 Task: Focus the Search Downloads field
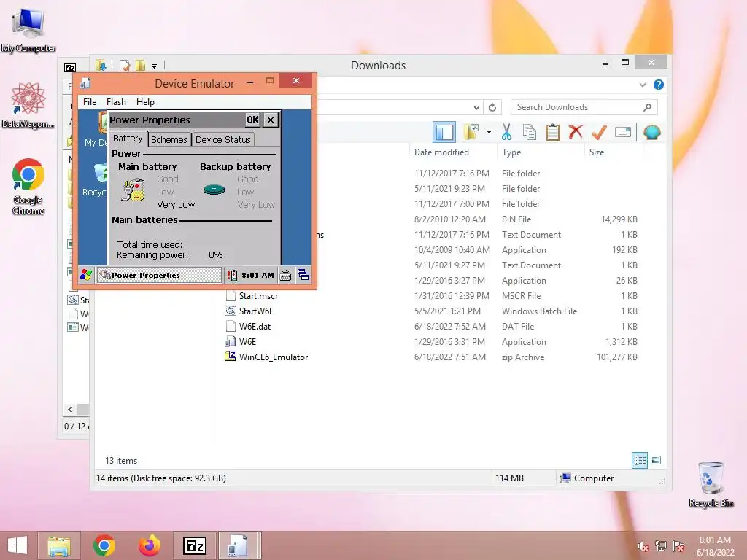[x=584, y=107]
